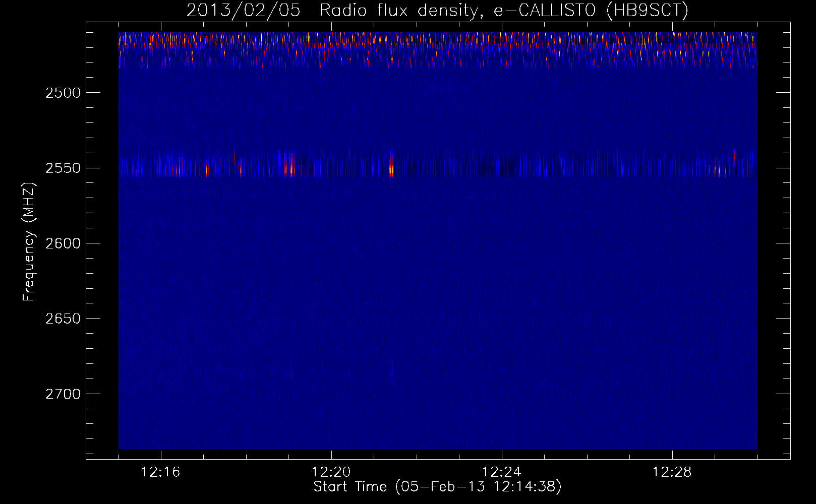Click the 2500 frequency tick label
The width and height of the screenshot is (816, 504).
[x=64, y=93]
